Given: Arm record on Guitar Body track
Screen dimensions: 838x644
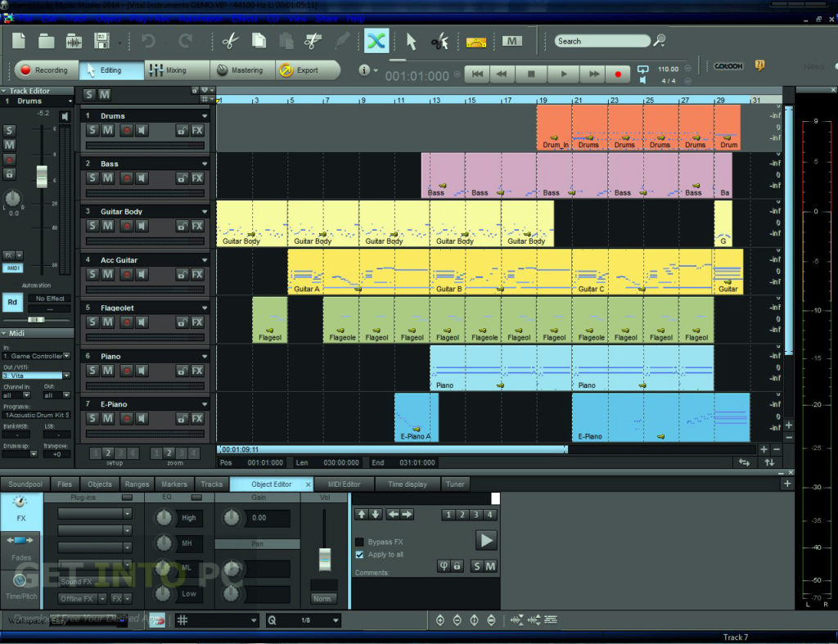Looking at the screenshot, I should pyautogui.click(x=127, y=226).
